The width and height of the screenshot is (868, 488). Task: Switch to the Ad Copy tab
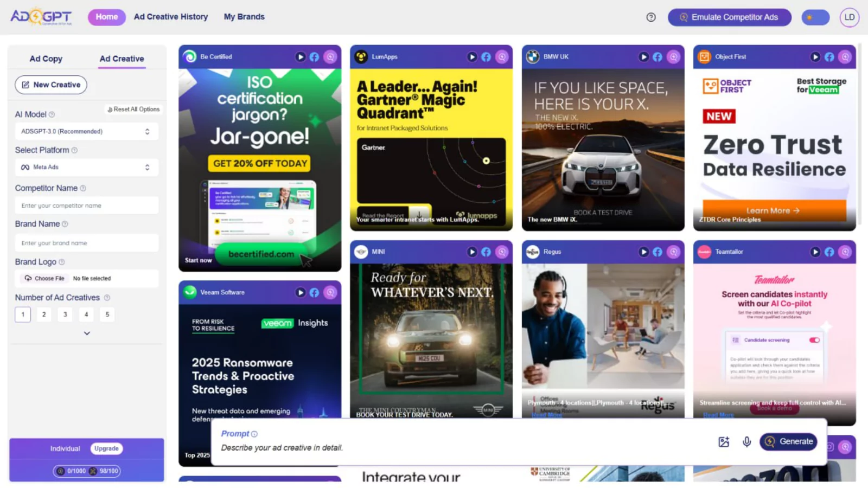click(46, 59)
